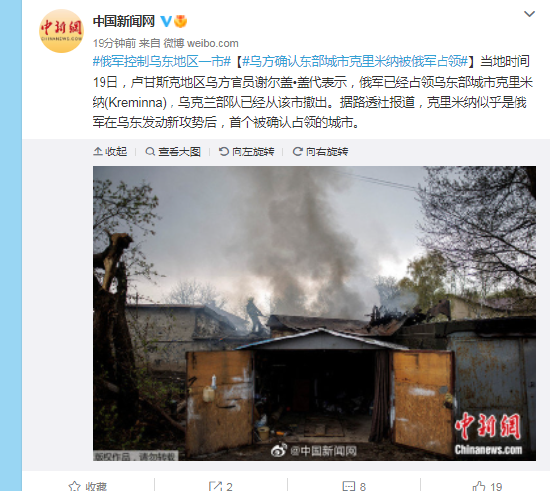
Task: Like the post with thumbs-up 19
Action: tap(487, 486)
